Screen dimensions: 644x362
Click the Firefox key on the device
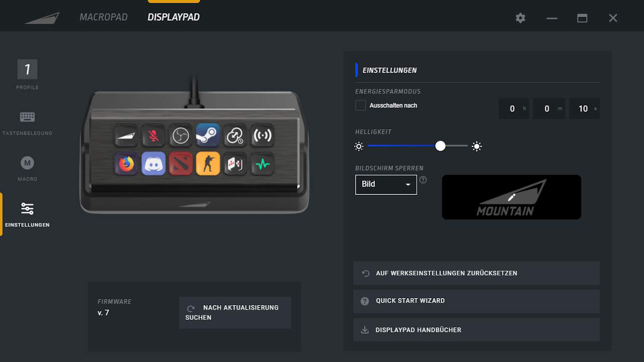(126, 164)
